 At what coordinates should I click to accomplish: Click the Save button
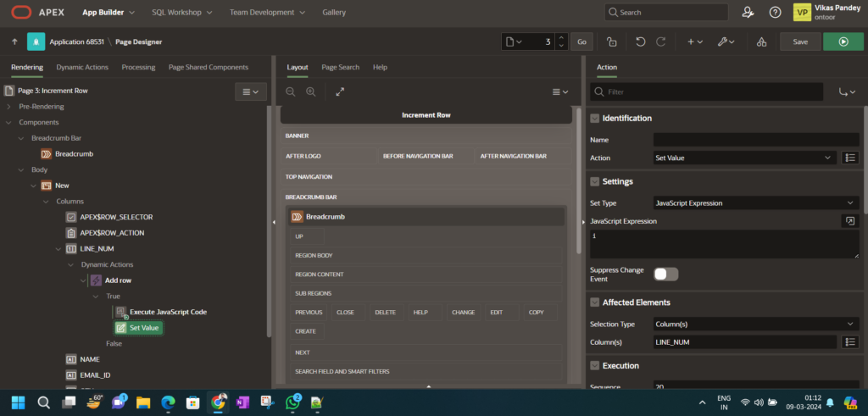pos(799,42)
